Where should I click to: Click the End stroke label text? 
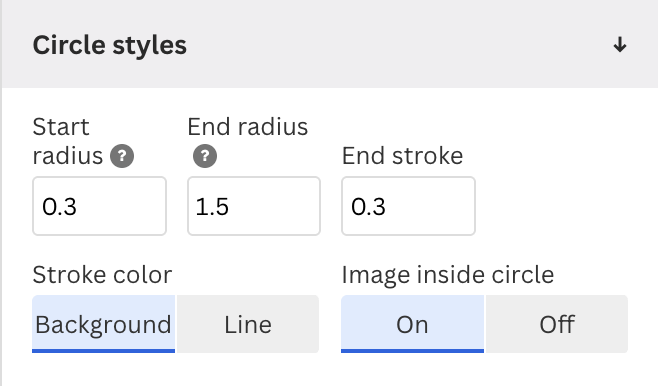click(402, 156)
